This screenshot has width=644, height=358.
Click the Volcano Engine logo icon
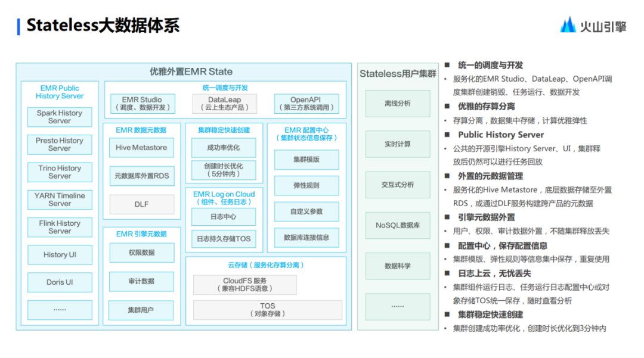tap(568, 24)
